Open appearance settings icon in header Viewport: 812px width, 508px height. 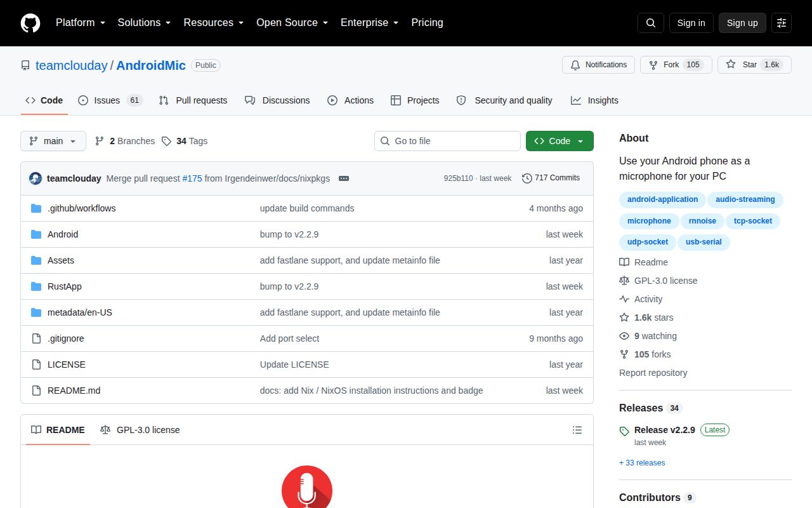coord(782,23)
